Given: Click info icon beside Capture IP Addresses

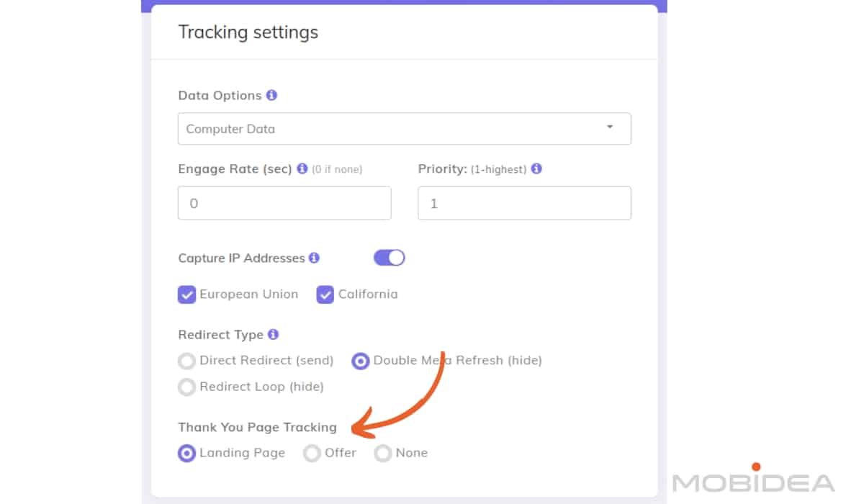Looking at the screenshot, I should (314, 258).
